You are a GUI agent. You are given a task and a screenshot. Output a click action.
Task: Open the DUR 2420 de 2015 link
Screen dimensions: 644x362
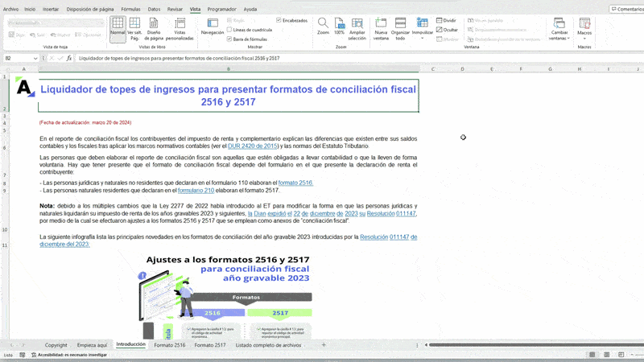click(253, 146)
